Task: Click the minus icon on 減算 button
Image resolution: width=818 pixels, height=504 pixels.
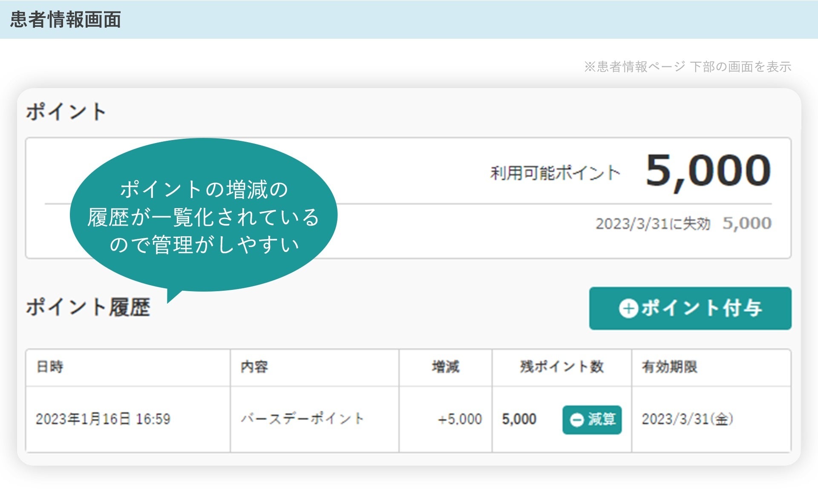Action: pos(576,420)
